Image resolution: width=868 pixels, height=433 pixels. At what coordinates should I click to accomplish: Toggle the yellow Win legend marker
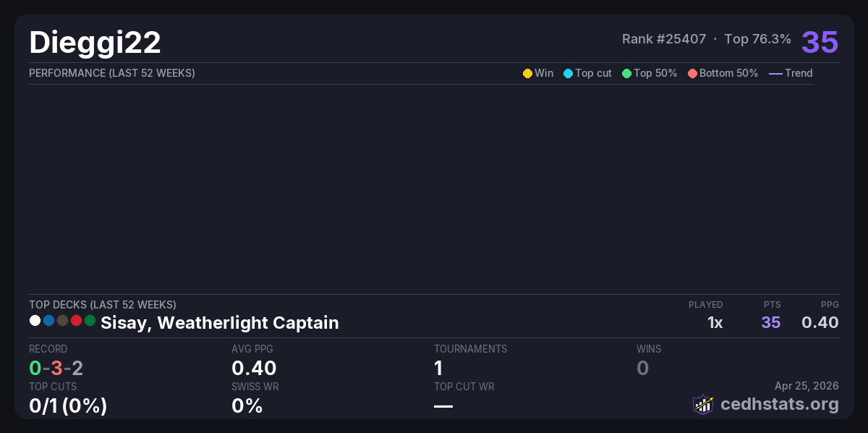point(527,73)
